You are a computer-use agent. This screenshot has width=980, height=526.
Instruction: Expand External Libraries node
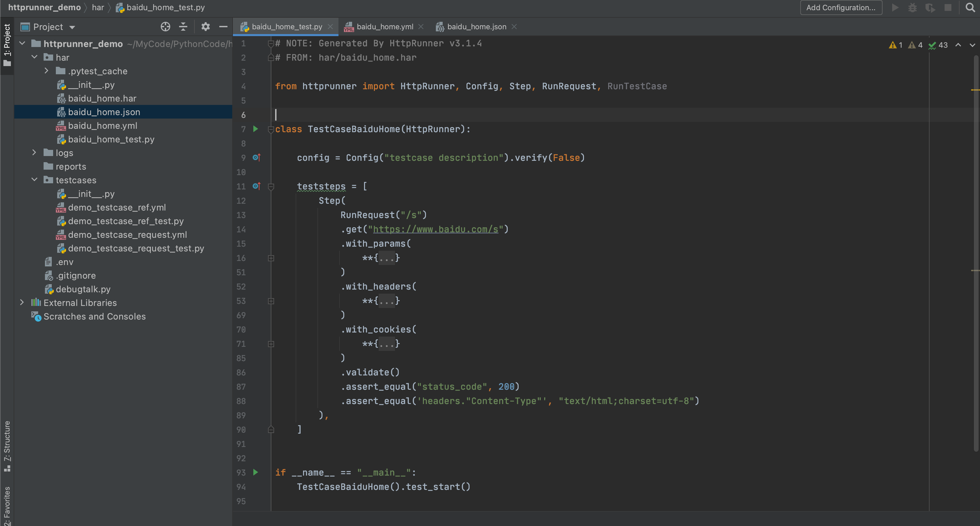(x=22, y=302)
